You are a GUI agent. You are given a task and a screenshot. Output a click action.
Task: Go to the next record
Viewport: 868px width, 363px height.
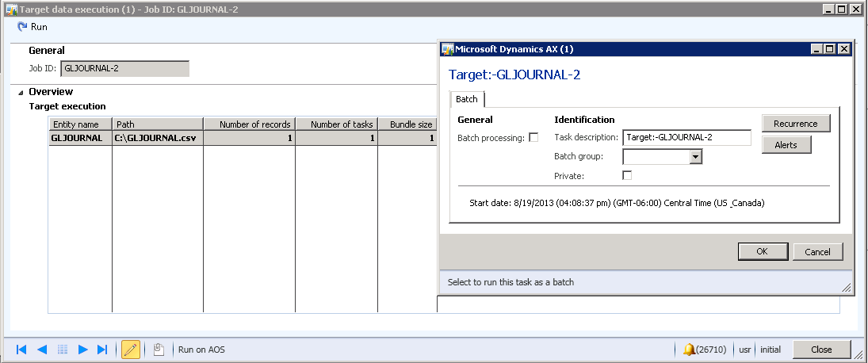click(x=82, y=350)
